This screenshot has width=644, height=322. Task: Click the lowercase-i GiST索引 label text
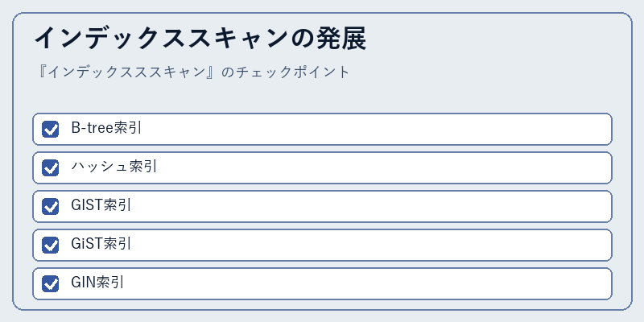pos(101,244)
